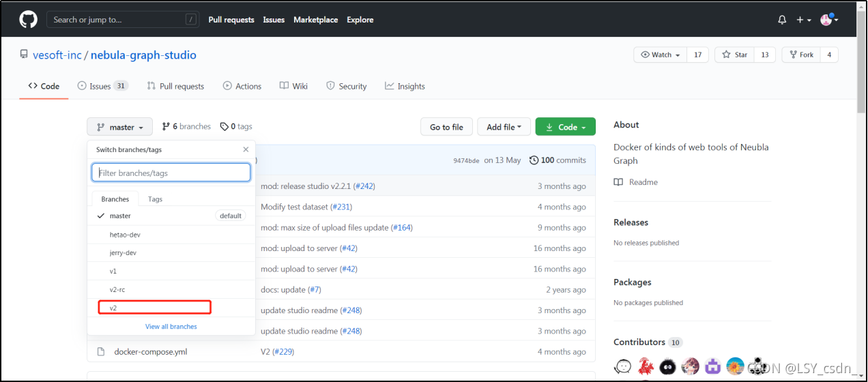
Task: Select the Branches tab in popup
Action: [x=115, y=199]
